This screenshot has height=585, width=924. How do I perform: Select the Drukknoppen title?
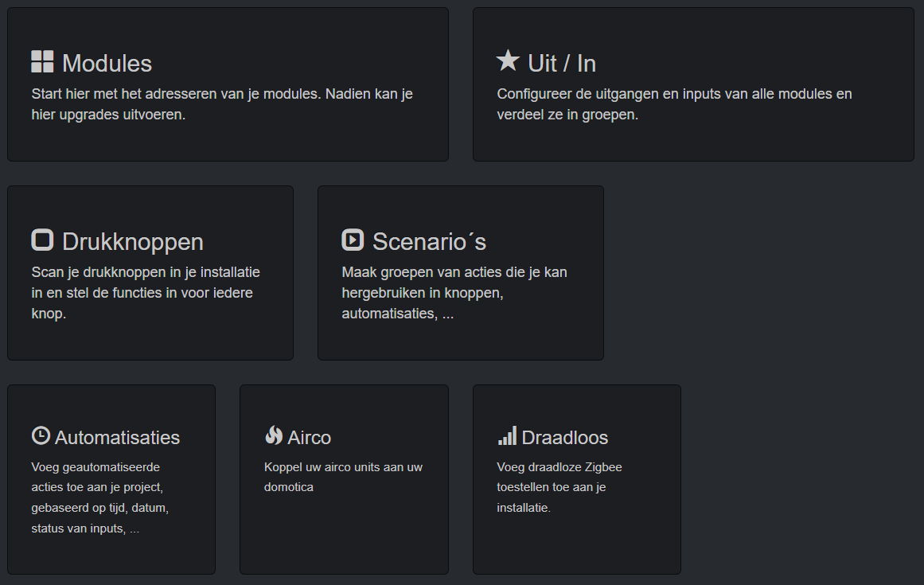(132, 242)
